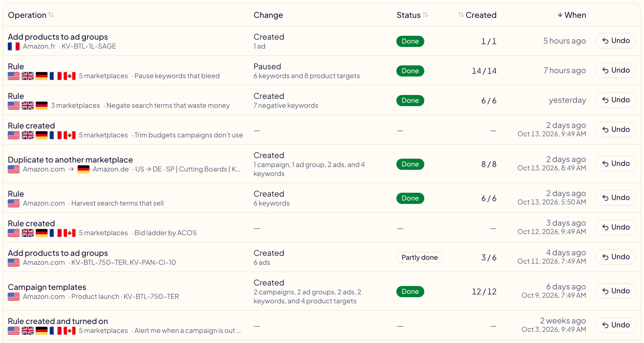Sort by the Operation column header
This screenshot has height=343, width=644.
[31, 15]
